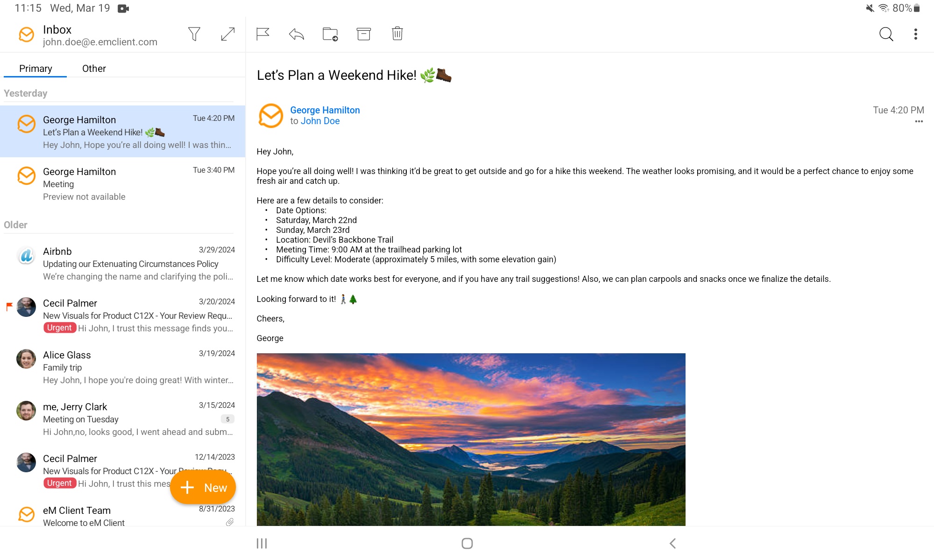This screenshot has height=560, width=934.
Task: Open the mountain sunset image
Action: pos(471,440)
